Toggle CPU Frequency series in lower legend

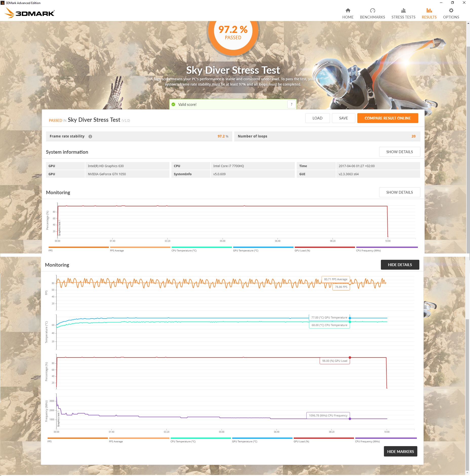[386, 440]
